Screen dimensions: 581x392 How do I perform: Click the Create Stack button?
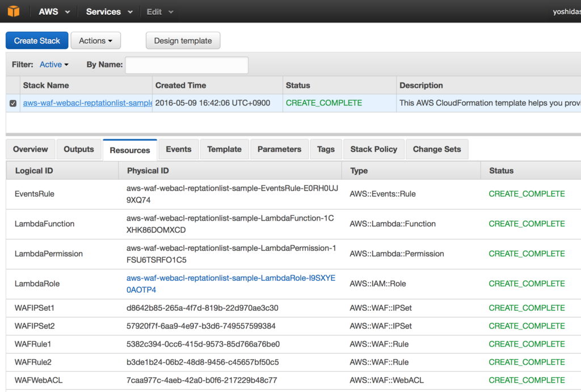[37, 41]
